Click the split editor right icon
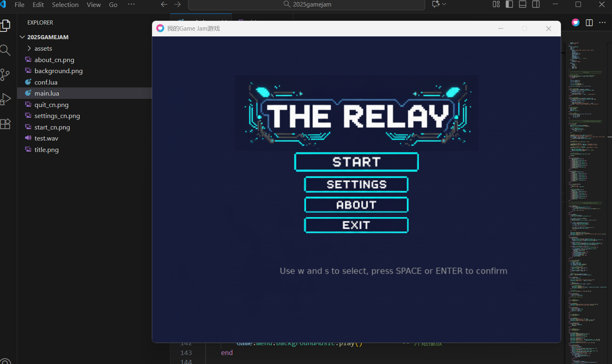612x364 pixels. tap(589, 22)
